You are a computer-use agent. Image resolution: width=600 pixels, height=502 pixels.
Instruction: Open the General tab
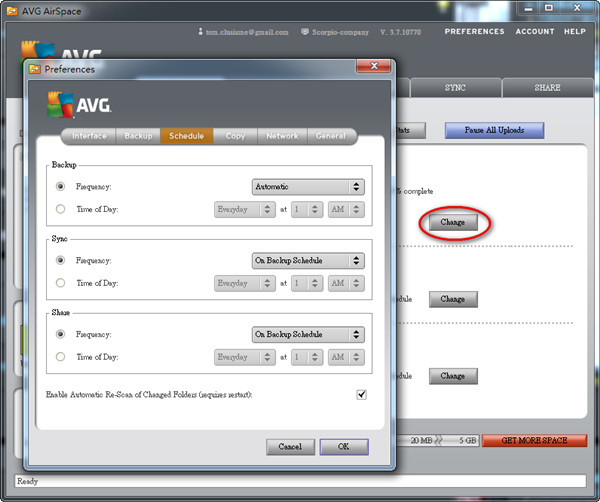click(331, 136)
